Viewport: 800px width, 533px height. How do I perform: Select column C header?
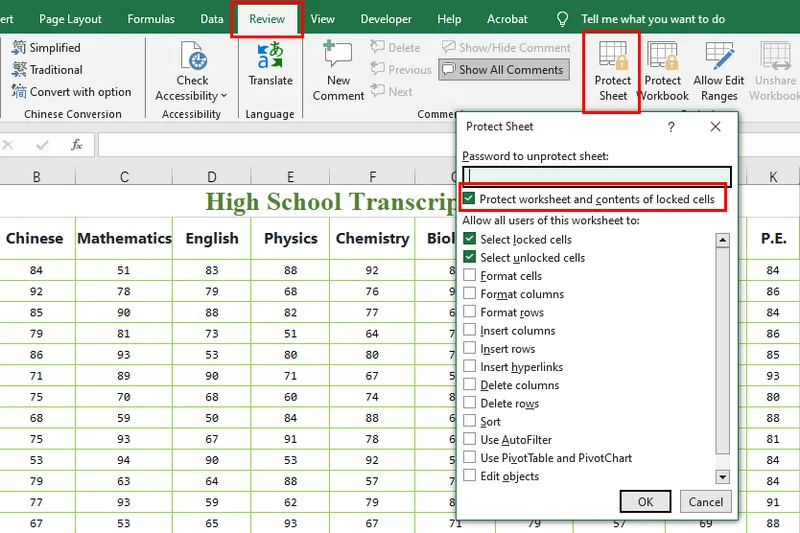[124, 176]
